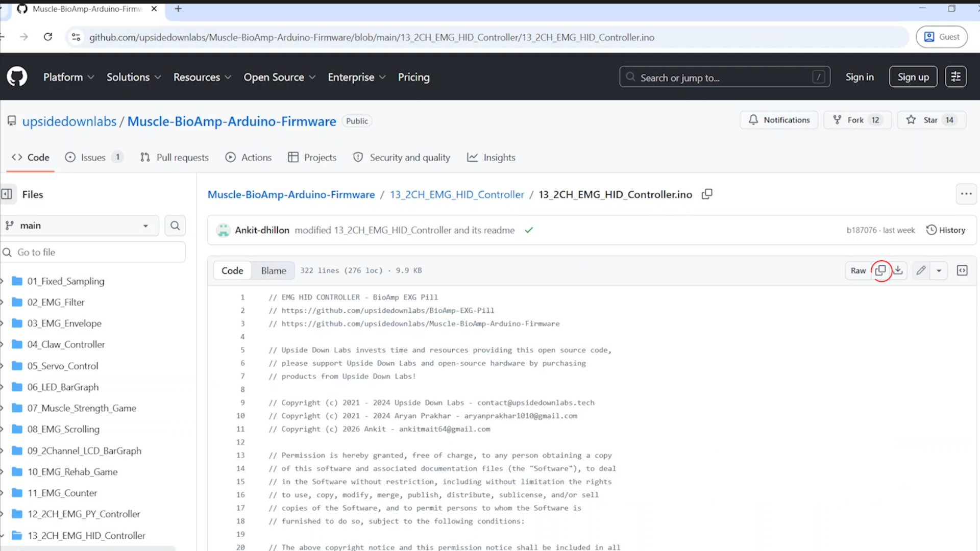The height and width of the screenshot is (551, 980).
Task: Download the raw file icon
Action: (898, 270)
